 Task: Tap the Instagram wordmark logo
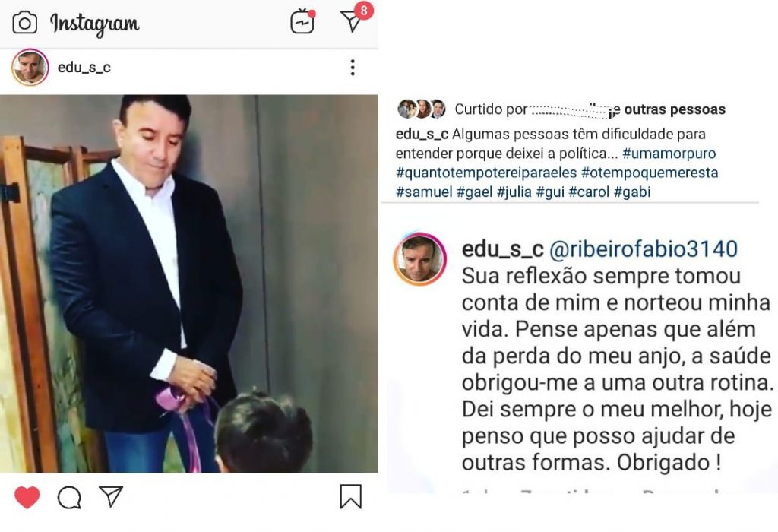tap(94, 24)
